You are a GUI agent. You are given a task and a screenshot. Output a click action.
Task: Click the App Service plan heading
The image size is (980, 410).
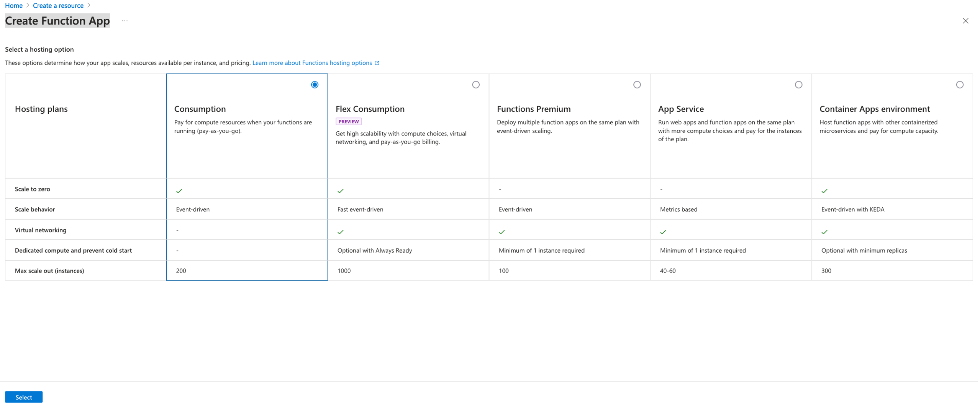(x=681, y=109)
